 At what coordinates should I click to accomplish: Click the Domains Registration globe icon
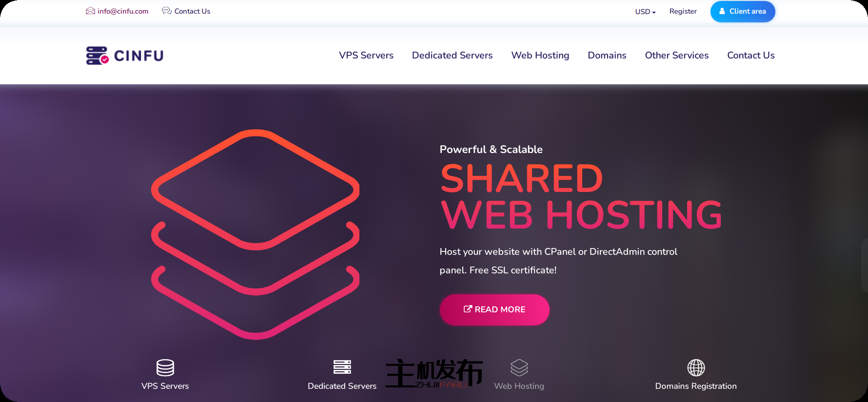[696, 367]
